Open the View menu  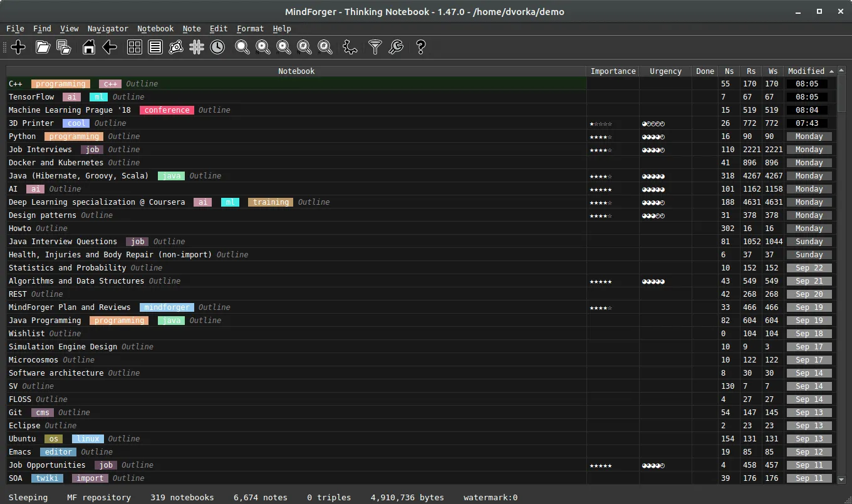(70, 28)
